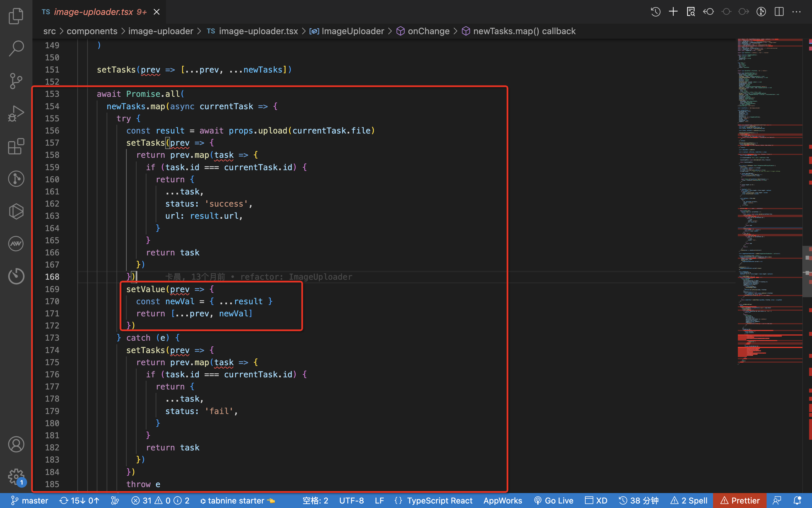The image size is (812, 508).
Task: Open the Source Control view
Action: pyautogui.click(x=16, y=81)
